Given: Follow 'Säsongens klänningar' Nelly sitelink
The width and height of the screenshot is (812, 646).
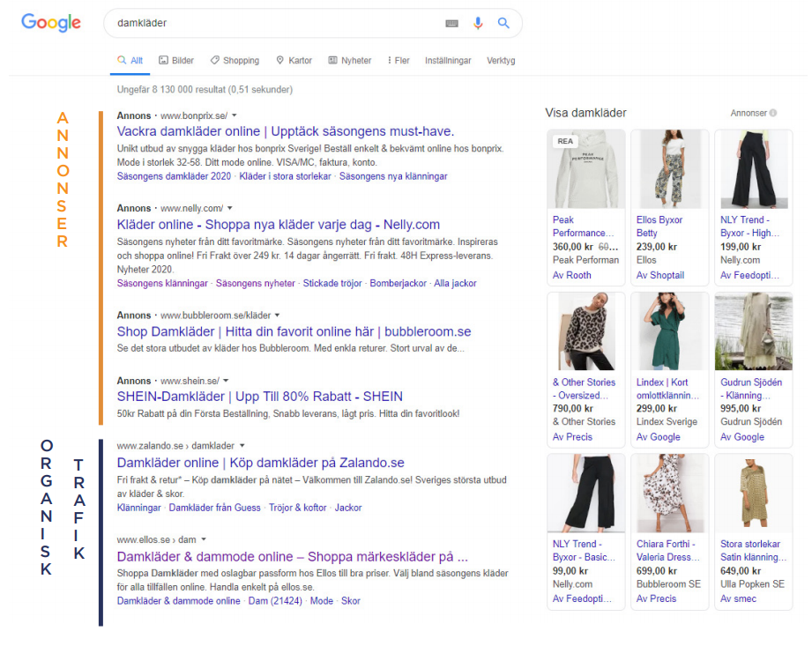Looking at the screenshot, I should point(162,284).
